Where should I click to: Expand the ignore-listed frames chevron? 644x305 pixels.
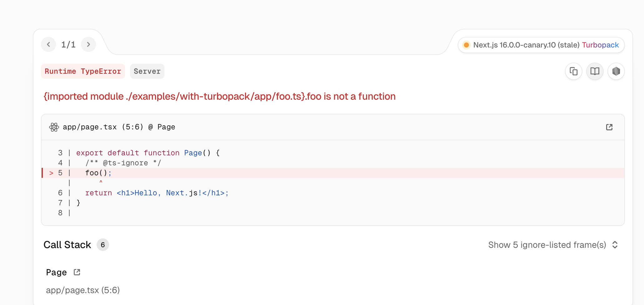pyautogui.click(x=615, y=245)
